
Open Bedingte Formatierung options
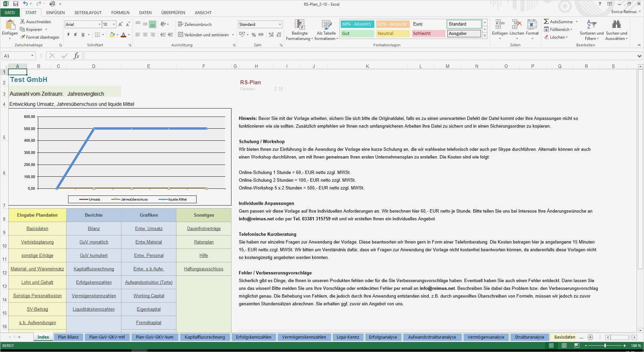point(300,30)
